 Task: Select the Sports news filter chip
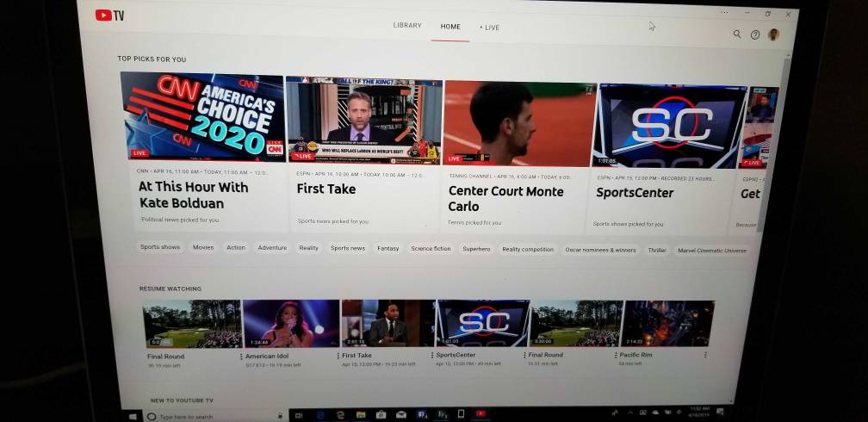click(x=348, y=249)
